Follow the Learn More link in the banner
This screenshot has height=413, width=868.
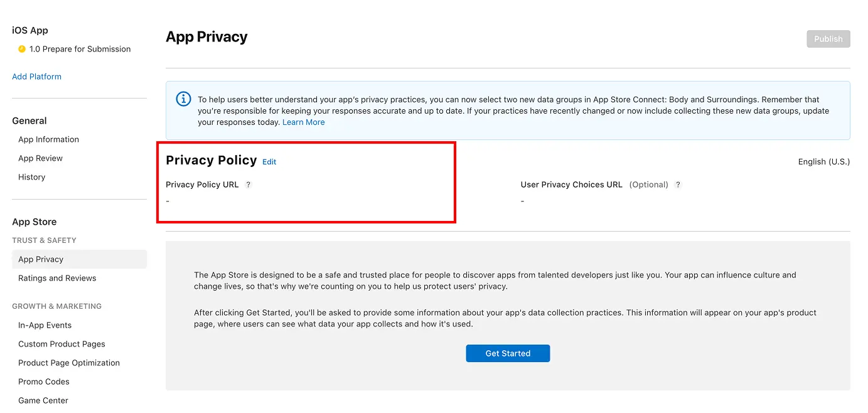pos(304,122)
